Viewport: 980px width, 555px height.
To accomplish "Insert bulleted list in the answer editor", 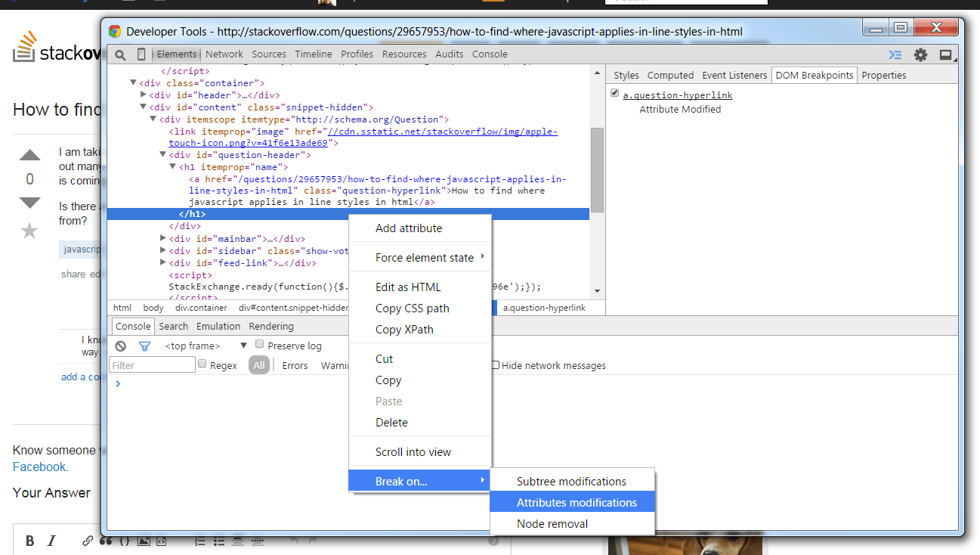I will pos(218,541).
